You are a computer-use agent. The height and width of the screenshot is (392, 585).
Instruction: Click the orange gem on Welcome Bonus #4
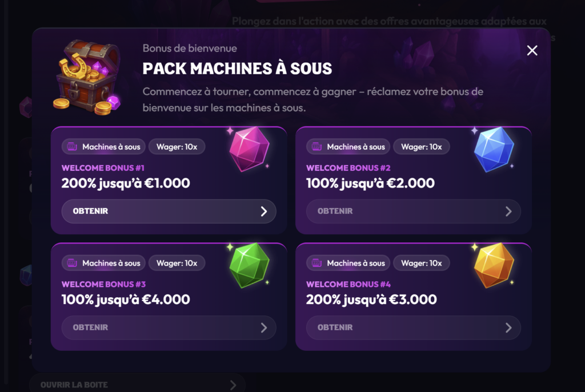pos(494,265)
